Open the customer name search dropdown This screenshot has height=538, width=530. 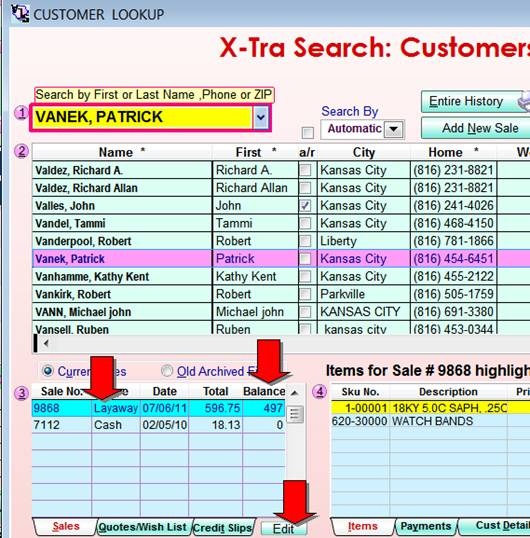[x=261, y=117]
